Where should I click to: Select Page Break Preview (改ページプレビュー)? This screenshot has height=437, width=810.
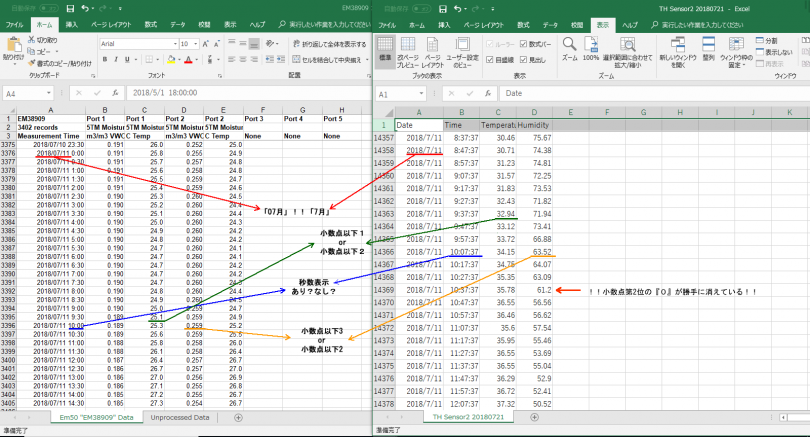click(408, 52)
